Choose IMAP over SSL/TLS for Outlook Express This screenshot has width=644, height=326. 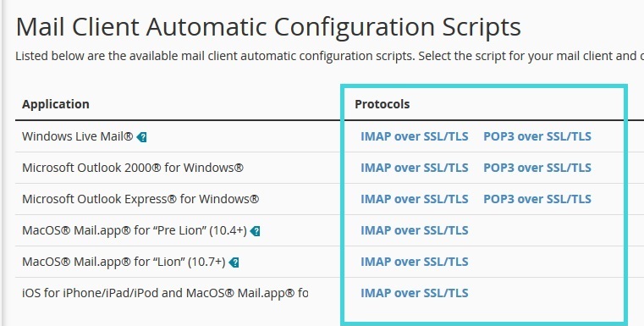tap(415, 199)
